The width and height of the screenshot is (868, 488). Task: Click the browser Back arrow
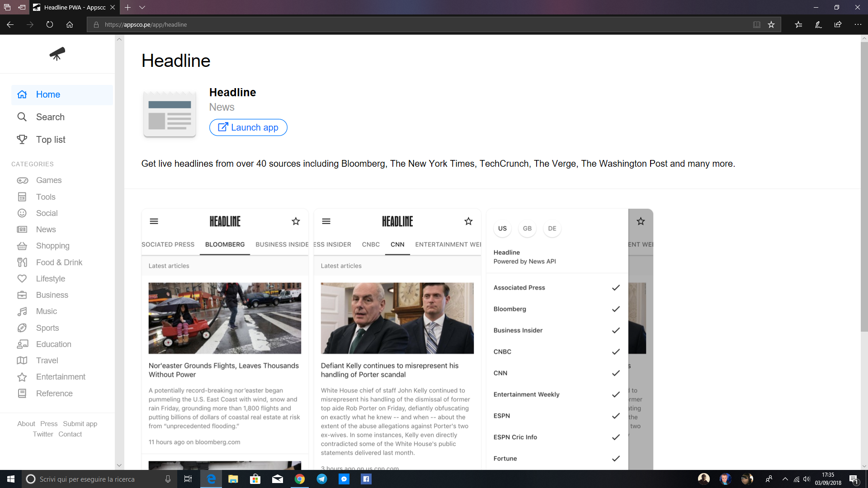click(10, 24)
